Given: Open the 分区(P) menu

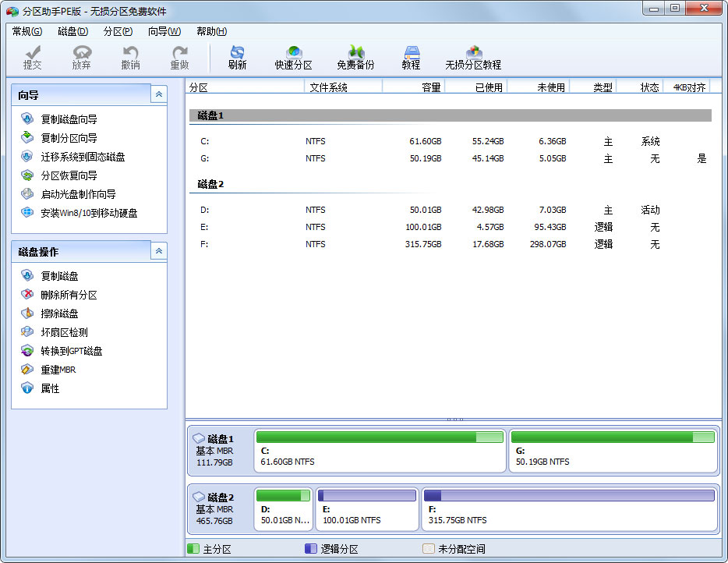Looking at the screenshot, I should point(118,31).
